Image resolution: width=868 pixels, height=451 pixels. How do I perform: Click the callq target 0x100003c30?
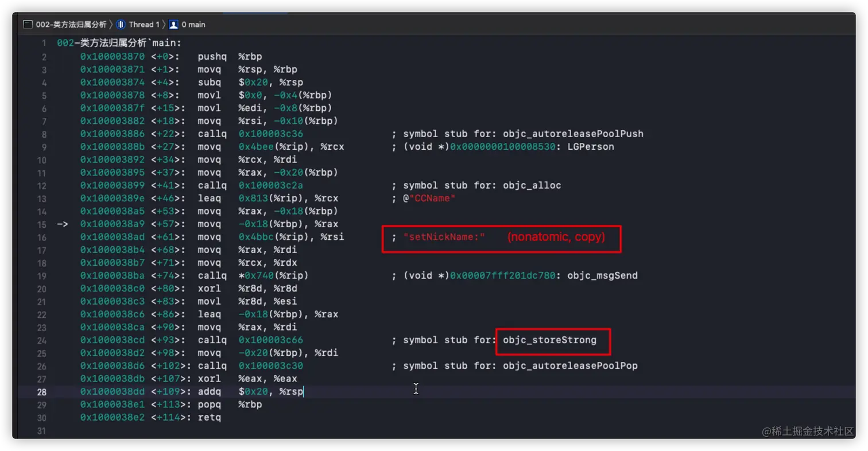(x=271, y=366)
